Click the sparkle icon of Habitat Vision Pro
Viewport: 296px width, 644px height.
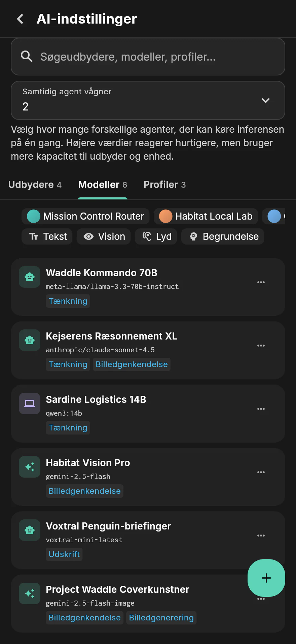tap(30, 467)
